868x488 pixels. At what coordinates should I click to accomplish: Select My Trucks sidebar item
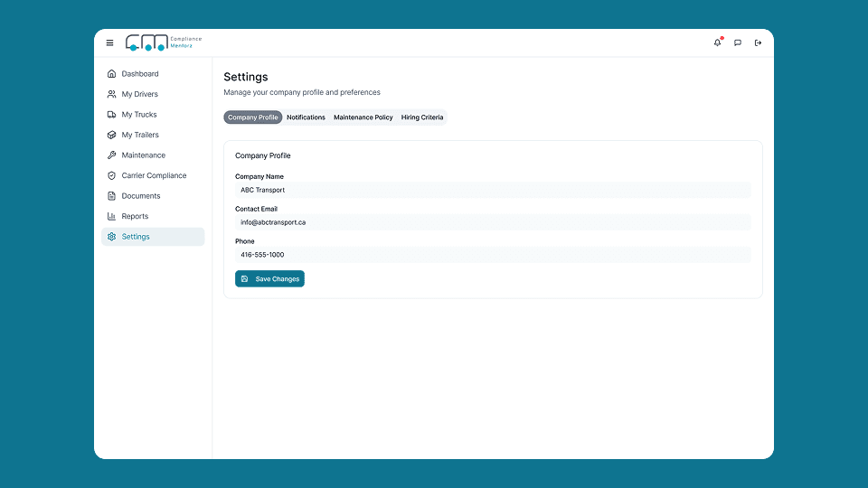138,115
